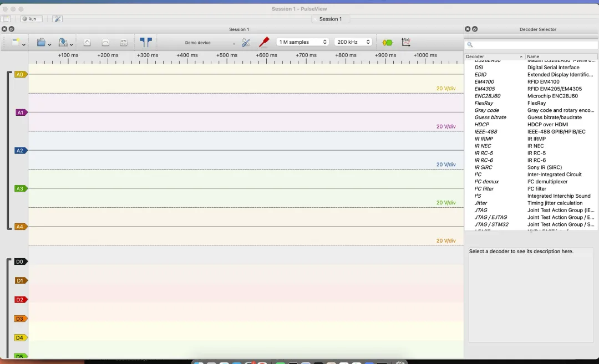599x364 pixels.
Task: Close the Decoder Selector panel
Action: 468,29
